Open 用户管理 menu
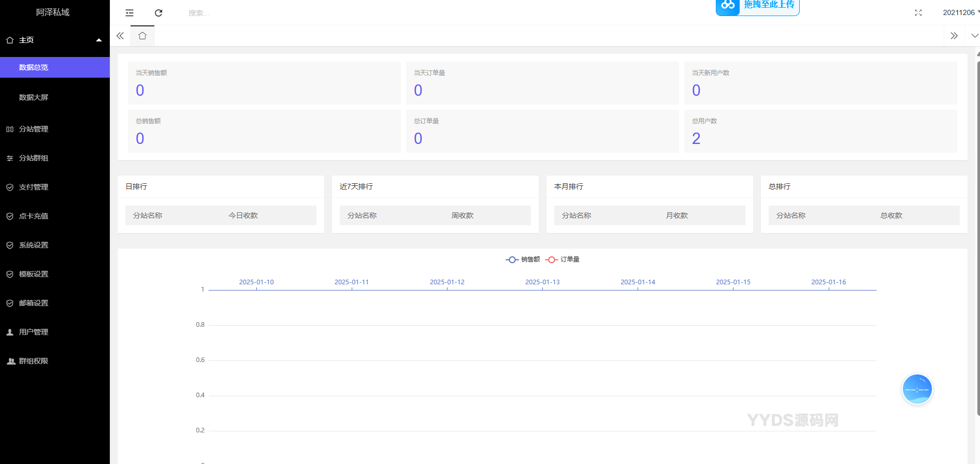980x464 pixels. [34, 332]
